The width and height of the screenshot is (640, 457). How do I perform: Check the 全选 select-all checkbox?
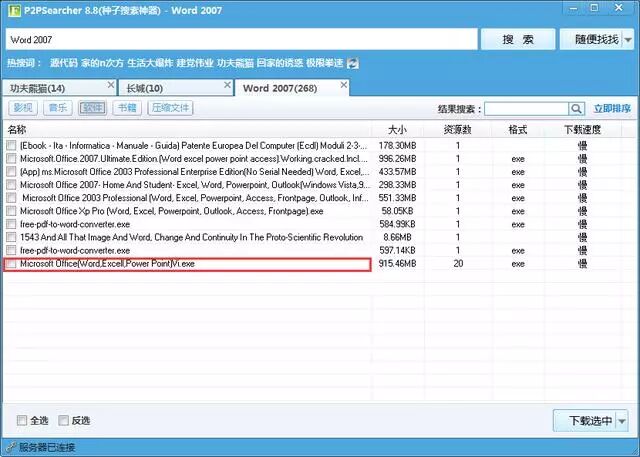pos(22,420)
